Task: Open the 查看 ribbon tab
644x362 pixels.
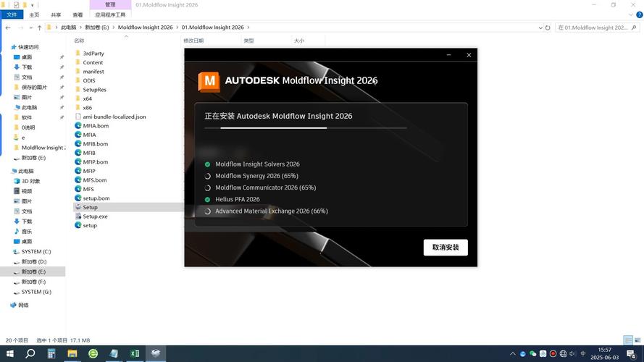Action: point(78,14)
